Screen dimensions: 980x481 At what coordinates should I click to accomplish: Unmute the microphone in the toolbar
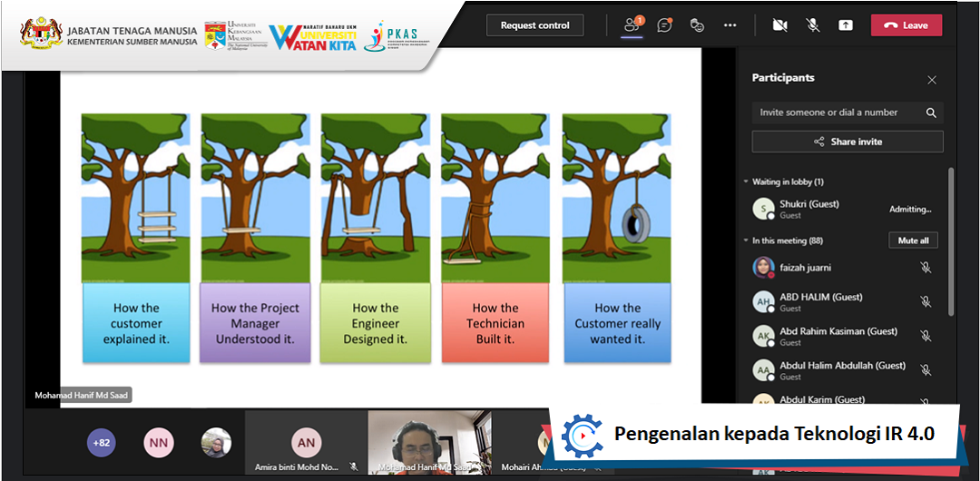pos(812,25)
